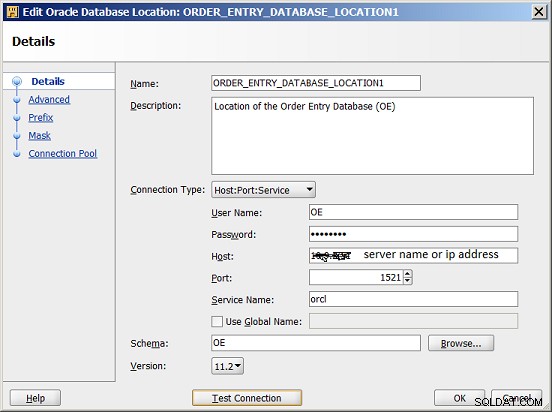Image resolution: width=552 pixels, height=412 pixels.
Task: Click the Oracle location icon in title bar
Action: coord(13,12)
